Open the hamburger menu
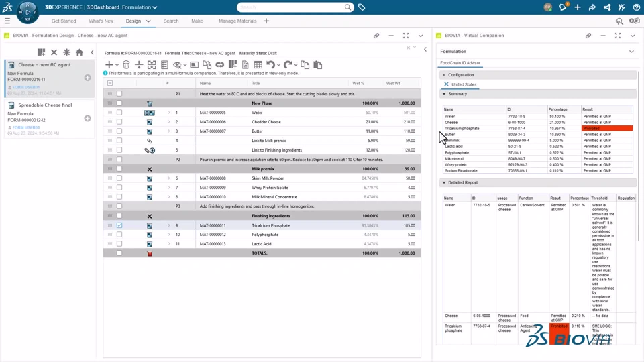This screenshot has height=362, width=644. point(7,21)
